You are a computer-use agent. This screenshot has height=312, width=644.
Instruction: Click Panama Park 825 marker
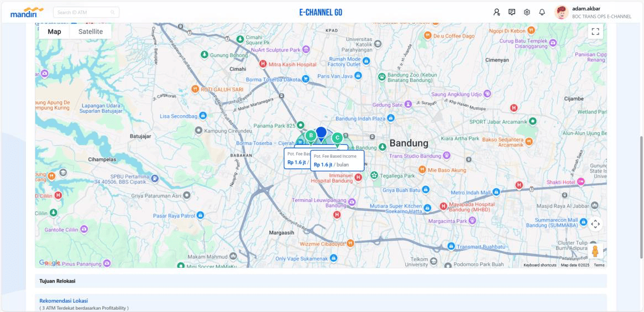[x=301, y=125]
